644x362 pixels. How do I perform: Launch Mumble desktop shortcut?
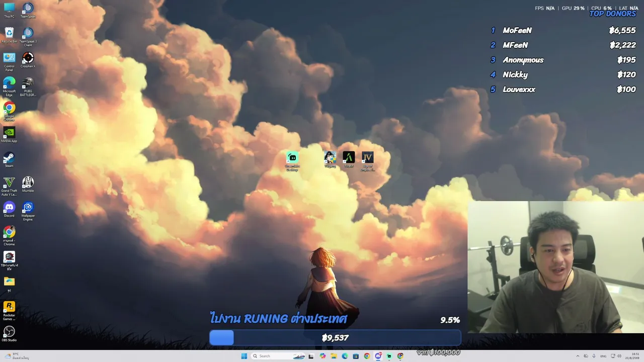[28, 185]
